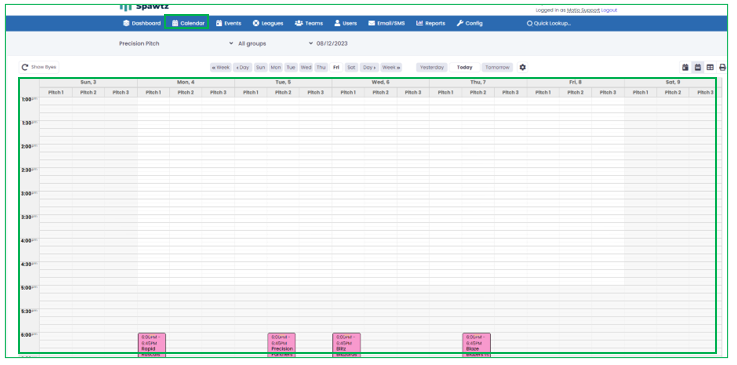Open the 08/12/2023 date picker

point(332,43)
